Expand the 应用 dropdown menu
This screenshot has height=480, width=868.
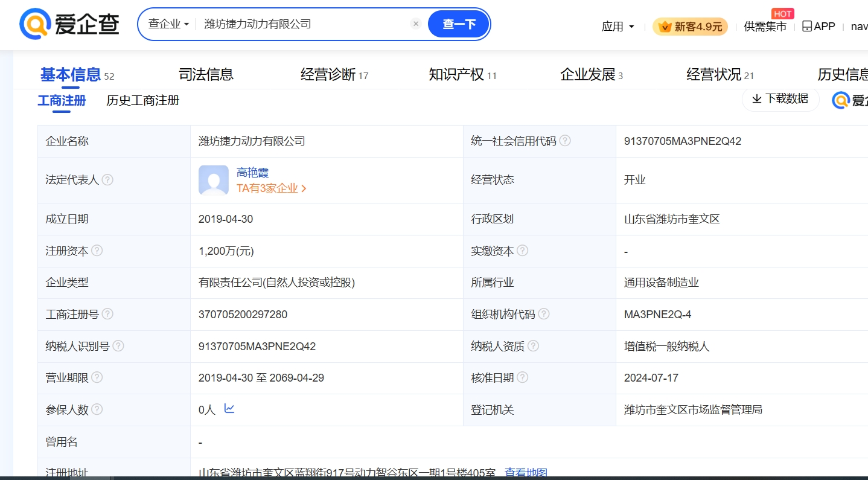coord(617,27)
